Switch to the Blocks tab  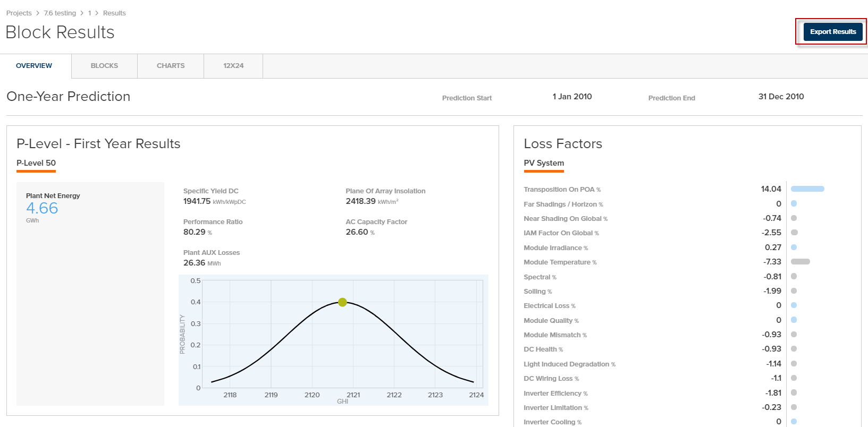tap(104, 66)
